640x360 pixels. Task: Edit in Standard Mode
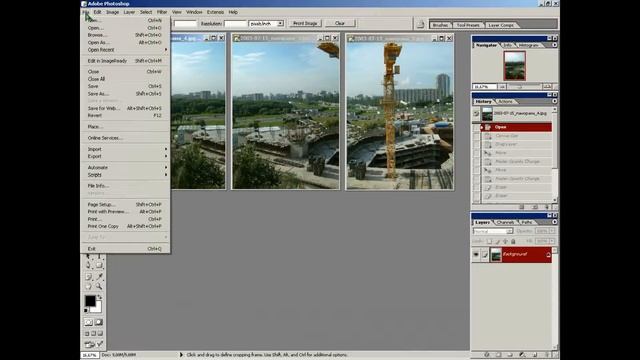click(89, 322)
